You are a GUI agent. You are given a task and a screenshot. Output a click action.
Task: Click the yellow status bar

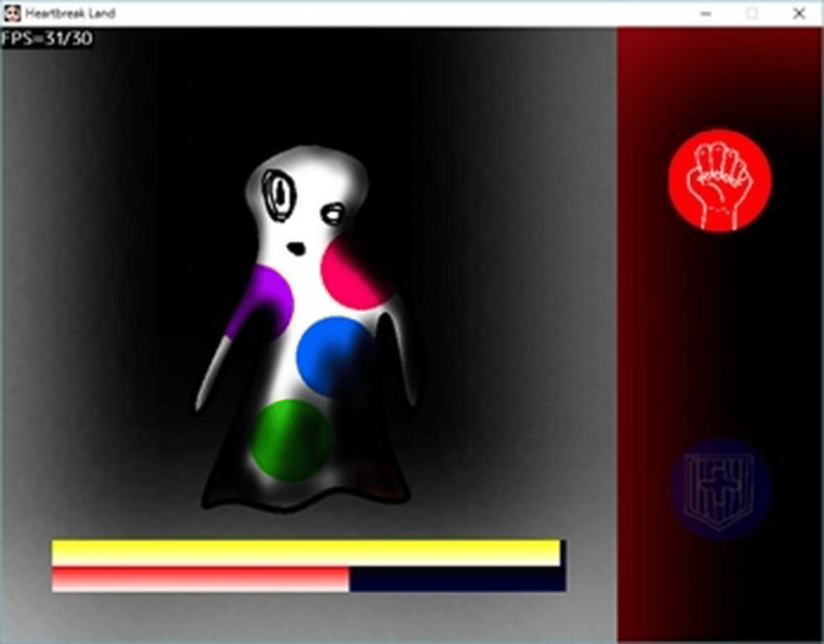pos(305,552)
